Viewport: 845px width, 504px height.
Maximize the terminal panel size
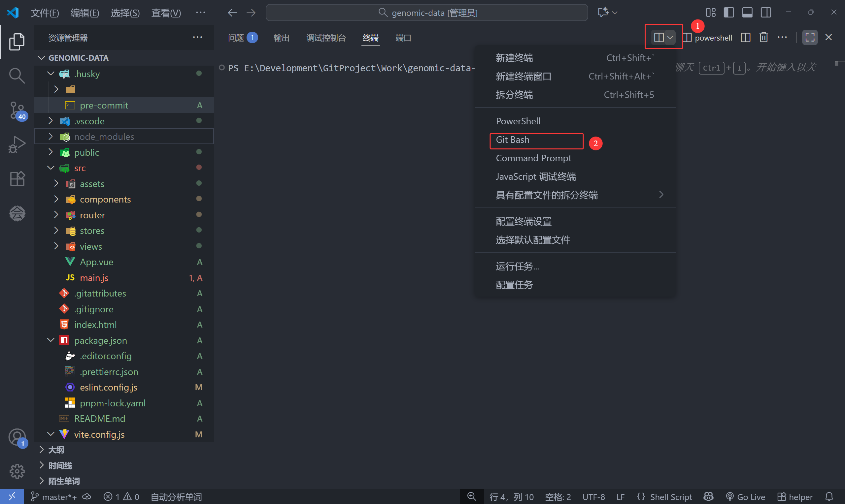[x=810, y=37]
